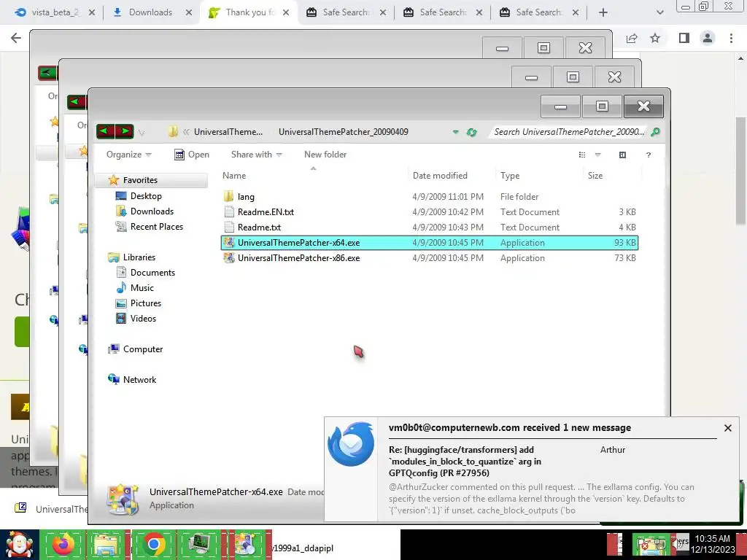The width and height of the screenshot is (747, 560).
Task: Open the Santa Start button
Action: tap(19, 545)
